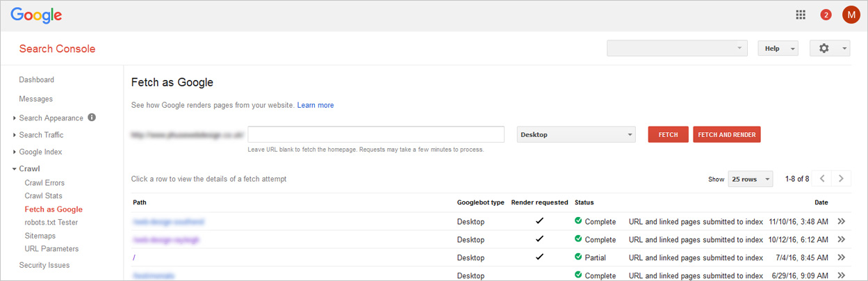Open the Desktop Googlebot type dropdown
Image resolution: width=868 pixels, height=281 pixels.
[x=576, y=135]
